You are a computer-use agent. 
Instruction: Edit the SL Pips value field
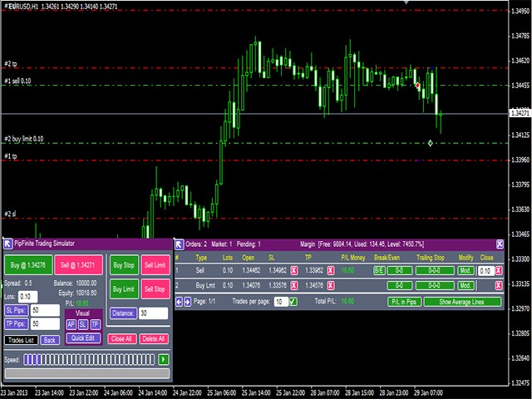tap(45, 310)
